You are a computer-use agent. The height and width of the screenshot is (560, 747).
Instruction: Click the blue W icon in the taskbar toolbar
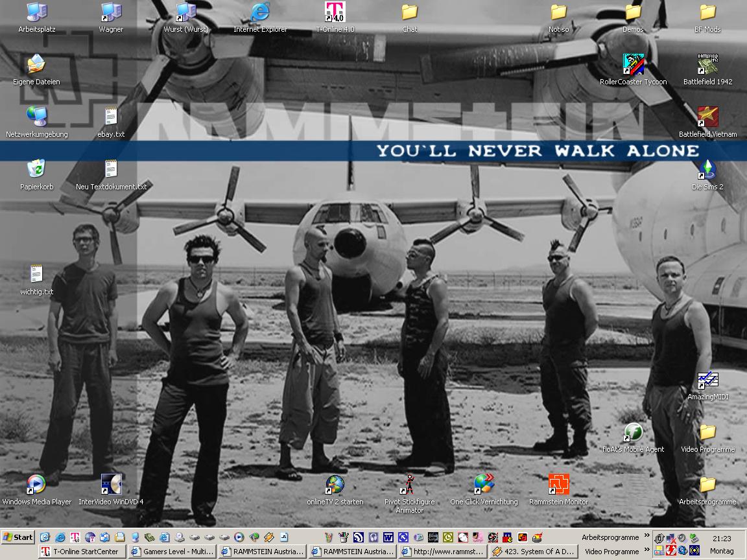tap(388, 537)
